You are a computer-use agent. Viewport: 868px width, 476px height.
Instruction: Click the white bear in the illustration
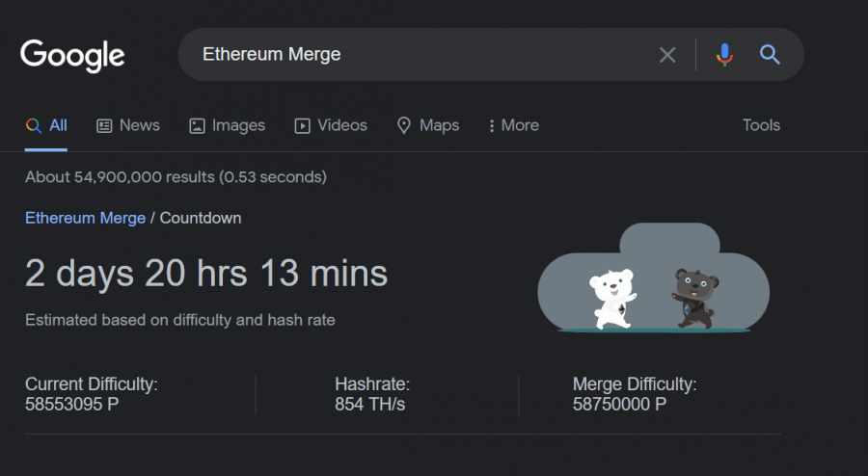[611, 299]
